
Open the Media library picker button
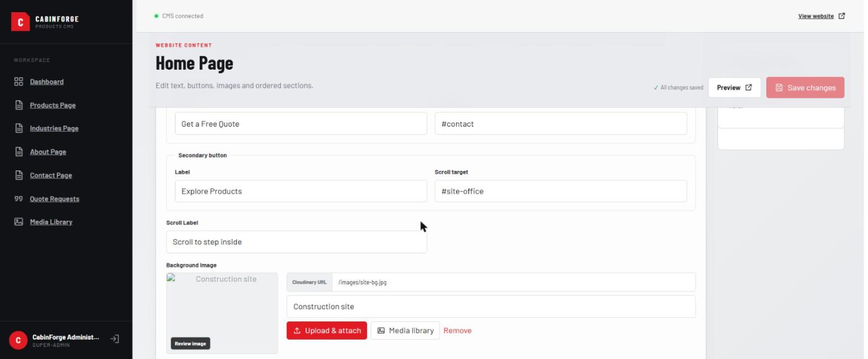(x=405, y=331)
